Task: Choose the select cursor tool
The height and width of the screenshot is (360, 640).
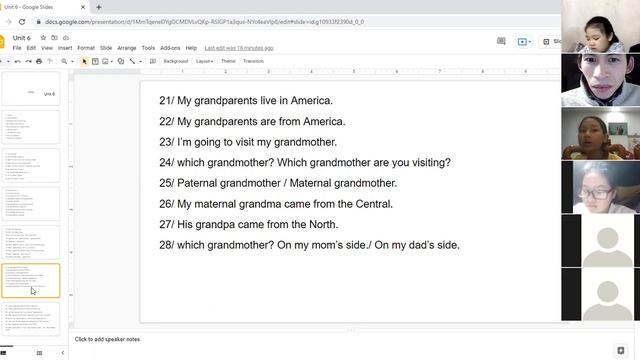Action: point(84,61)
